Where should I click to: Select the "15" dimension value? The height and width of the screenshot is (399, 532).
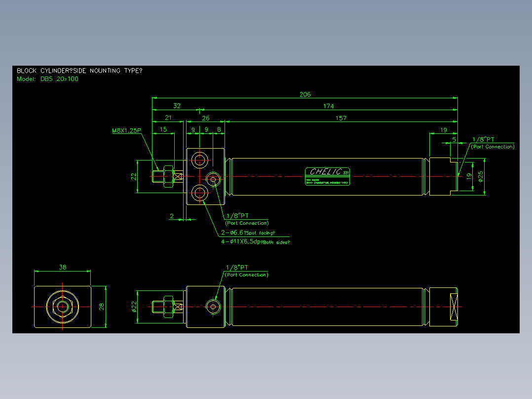[163, 129]
